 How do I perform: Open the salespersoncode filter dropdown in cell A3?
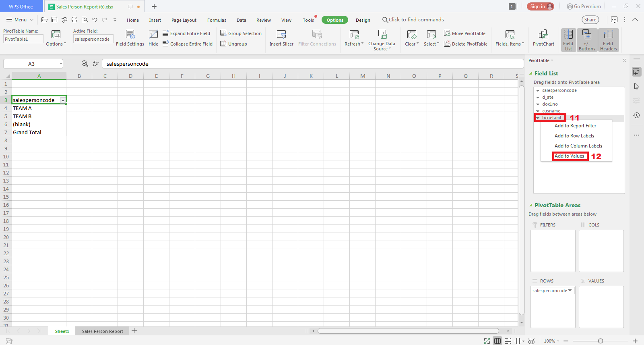point(63,100)
